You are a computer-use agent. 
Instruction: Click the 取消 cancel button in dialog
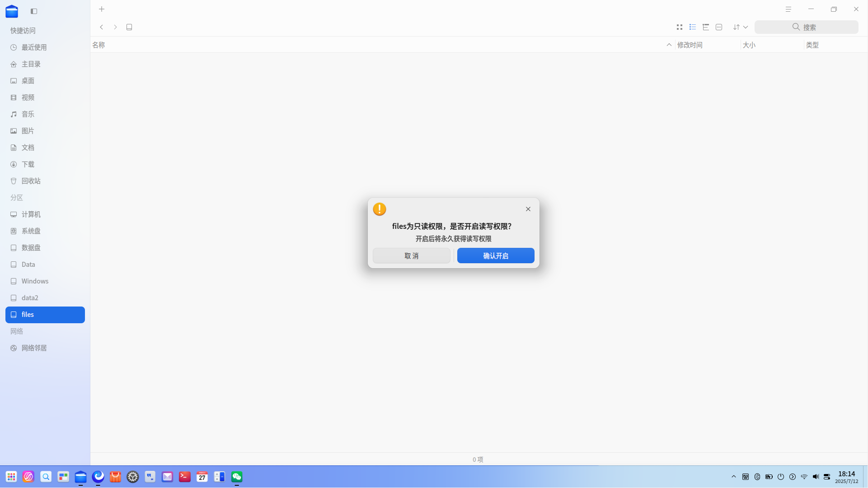tap(411, 256)
